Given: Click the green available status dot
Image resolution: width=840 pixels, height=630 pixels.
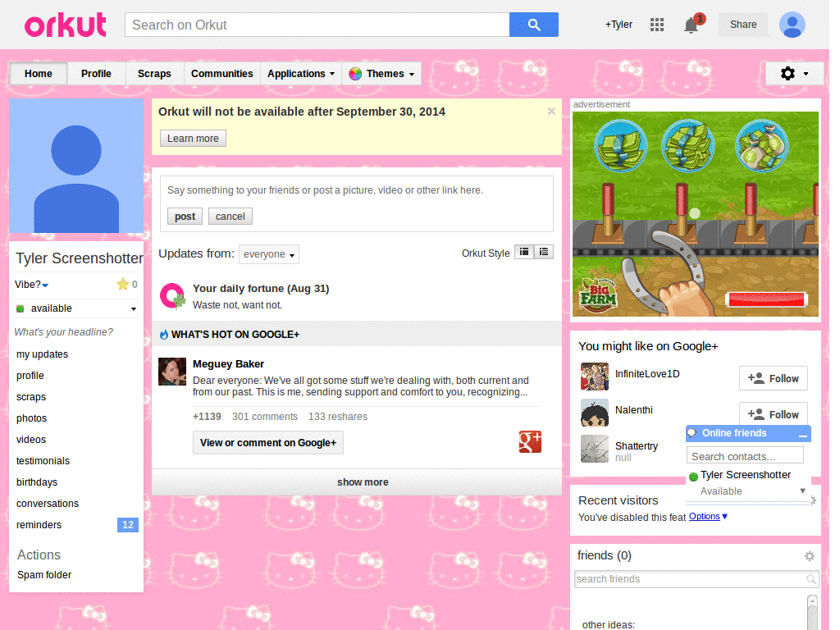Looking at the screenshot, I should click(x=21, y=308).
